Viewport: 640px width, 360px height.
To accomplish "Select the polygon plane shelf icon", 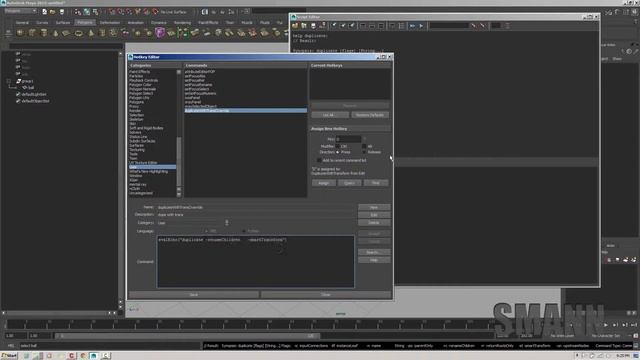I will [x=67, y=33].
